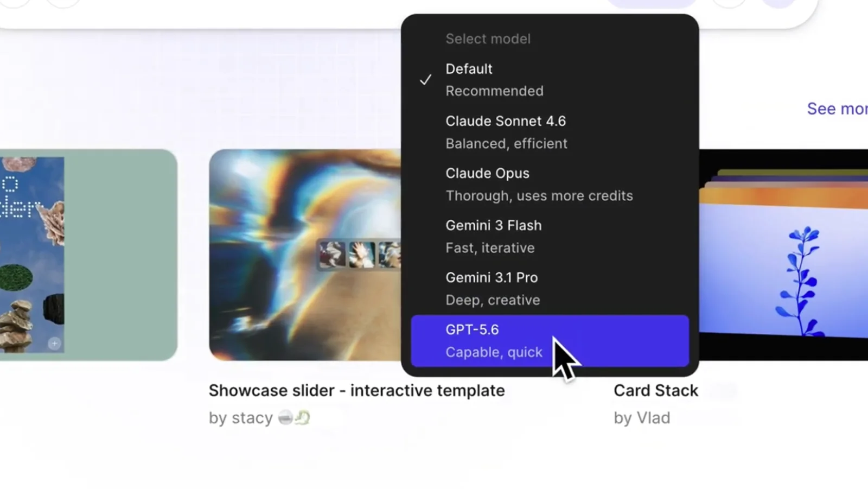Open Showcase slider template thumbnail
The width and height of the screenshot is (868, 489).
click(x=305, y=255)
